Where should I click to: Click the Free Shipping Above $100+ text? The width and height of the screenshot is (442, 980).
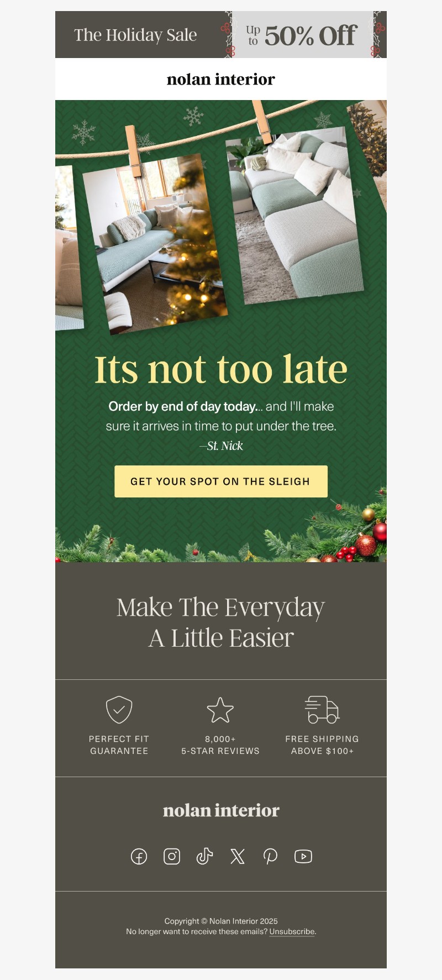pos(322,745)
